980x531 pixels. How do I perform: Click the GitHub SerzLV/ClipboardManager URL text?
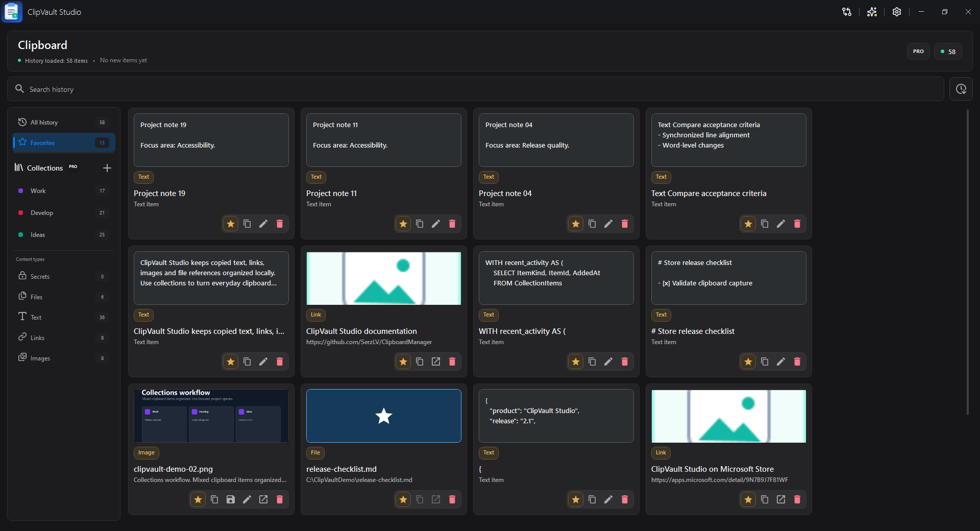[369, 342]
